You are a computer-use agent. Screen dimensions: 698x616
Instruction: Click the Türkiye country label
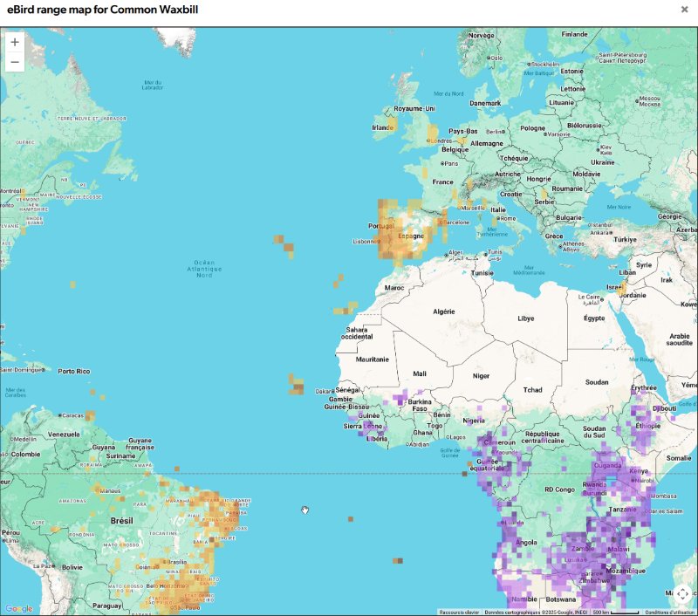(600, 239)
